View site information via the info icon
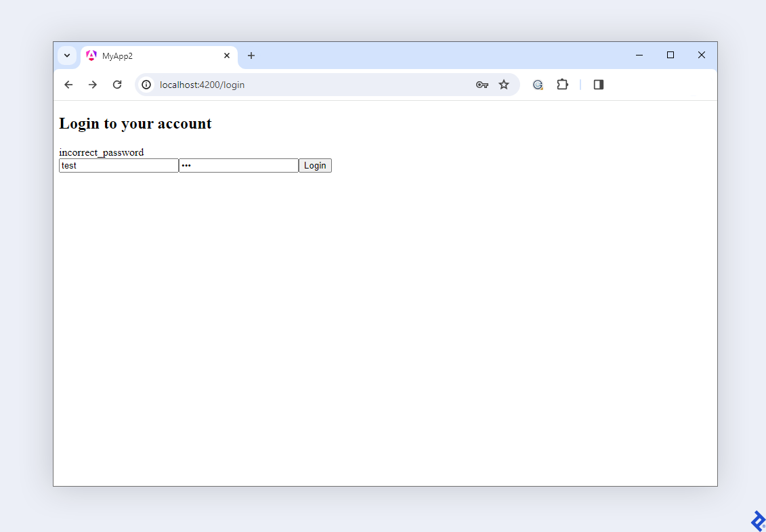The image size is (766, 532). (146, 85)
